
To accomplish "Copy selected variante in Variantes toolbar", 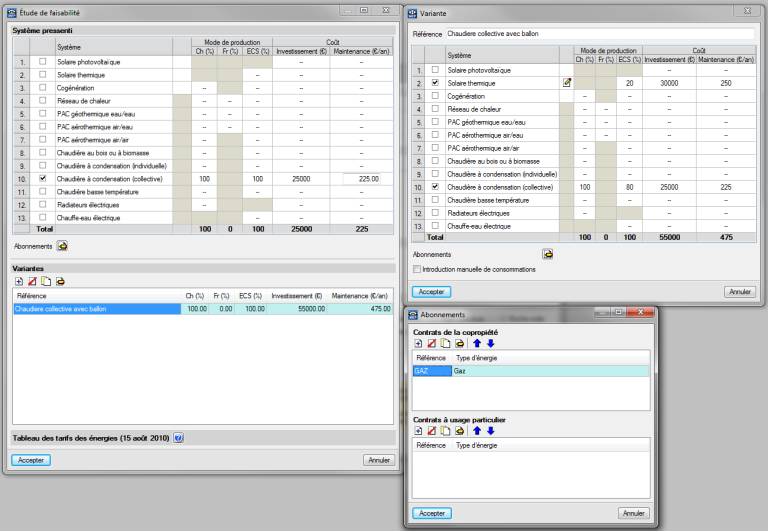I will (46, 281).
